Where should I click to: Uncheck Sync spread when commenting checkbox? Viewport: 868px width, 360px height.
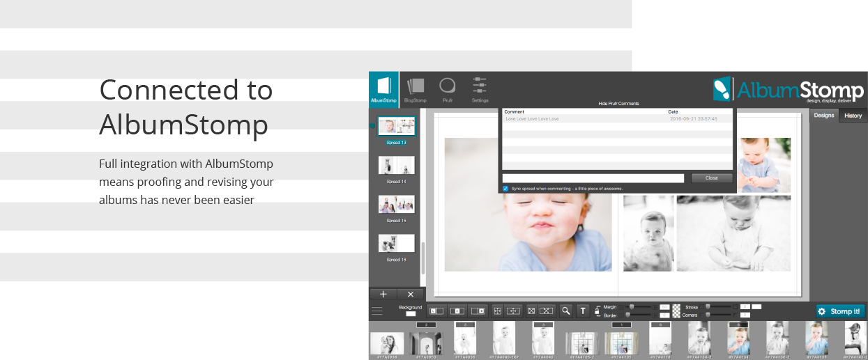pos(505,189)
